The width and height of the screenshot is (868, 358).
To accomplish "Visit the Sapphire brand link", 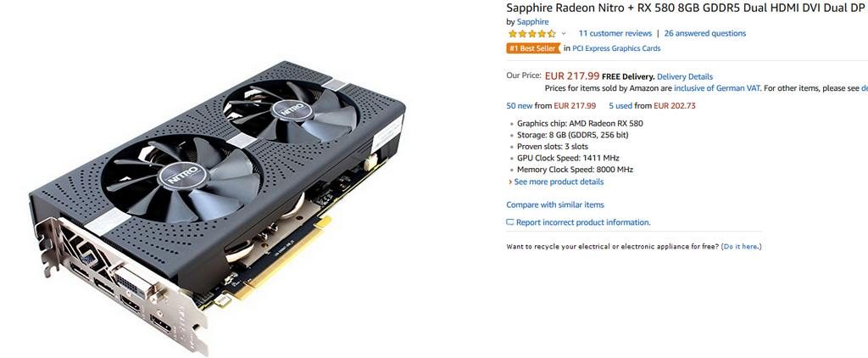I will point(532,21).
